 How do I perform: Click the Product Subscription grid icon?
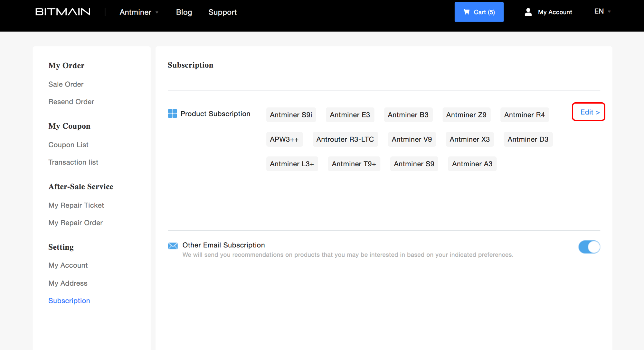[x=172, y=113]
